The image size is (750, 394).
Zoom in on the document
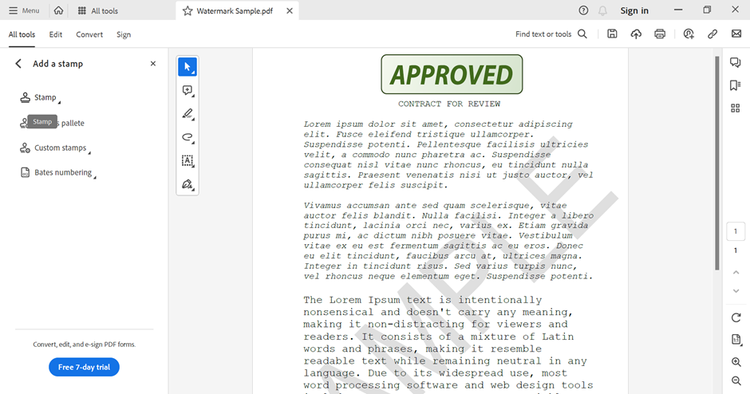736,362
